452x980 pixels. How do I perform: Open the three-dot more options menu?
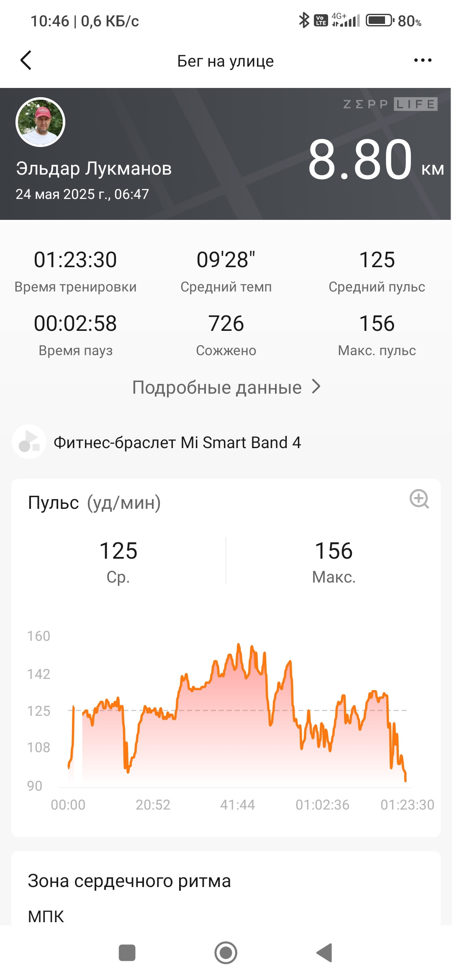pyautogui.click(x=423, y=60)
